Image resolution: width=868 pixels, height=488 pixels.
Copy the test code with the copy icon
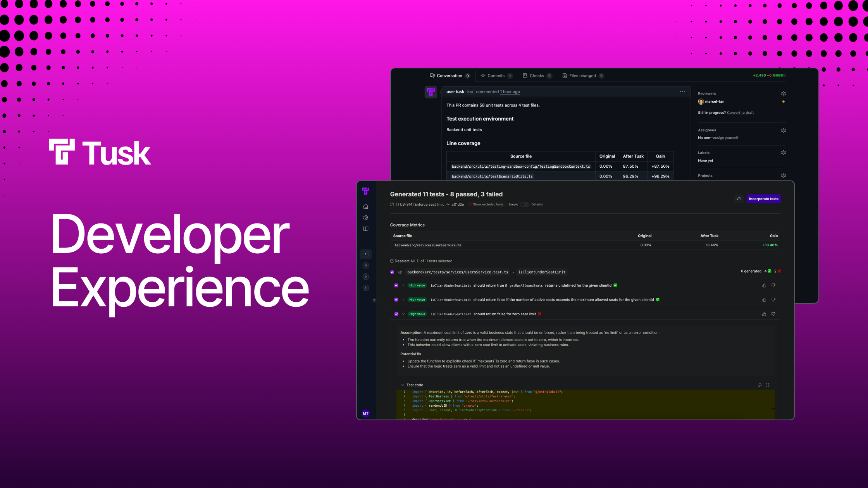pyautogui.click(x=759, y=385)
